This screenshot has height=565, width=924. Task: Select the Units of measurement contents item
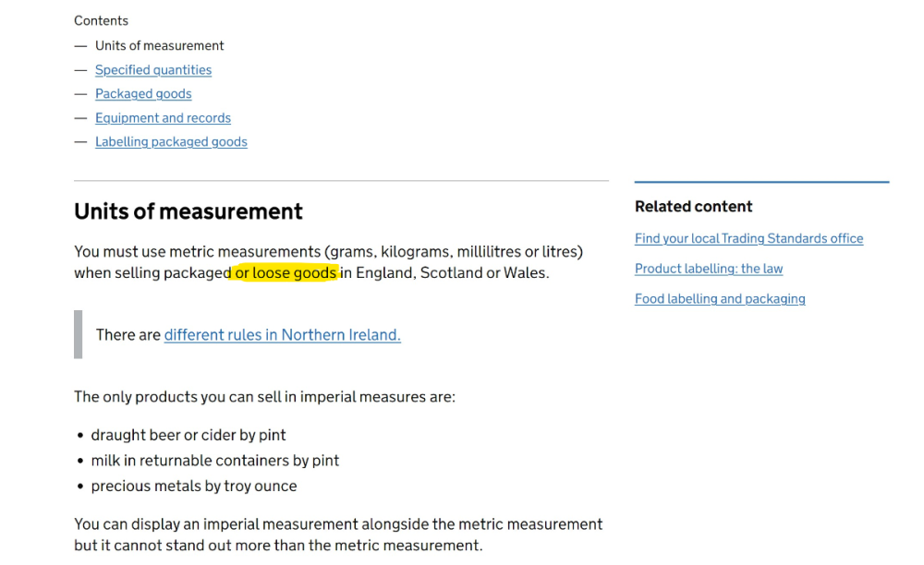(159, 46)
